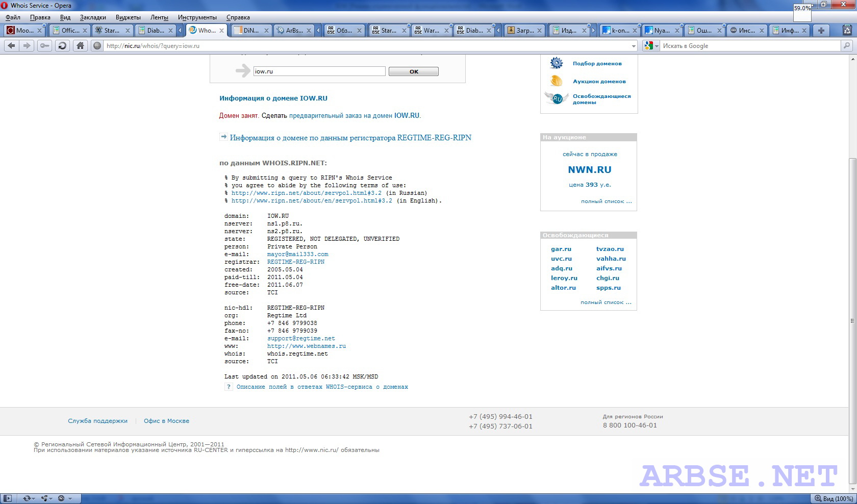Reload the page with the refresh button
This screenshot has width=857, height=504.
tap(62, 45)
